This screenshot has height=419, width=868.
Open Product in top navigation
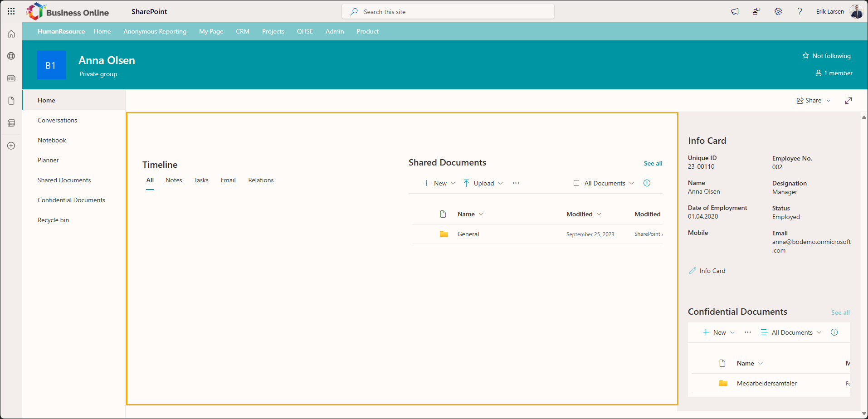[x=367, y=31]
